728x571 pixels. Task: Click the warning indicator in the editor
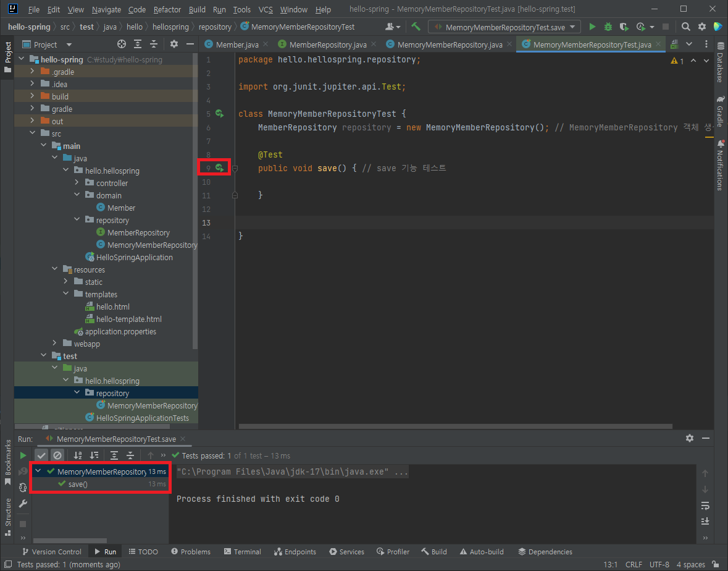pos(677,61)
